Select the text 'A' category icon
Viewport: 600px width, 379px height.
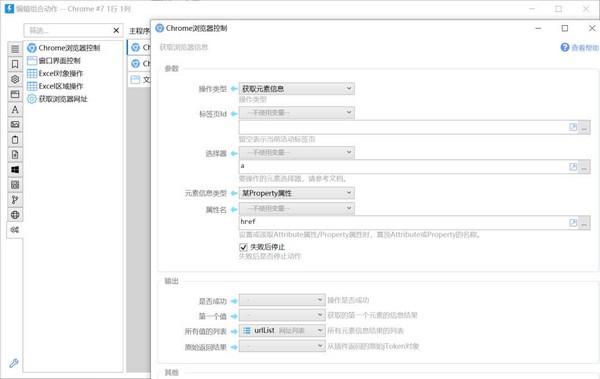[x=15, y=109]
